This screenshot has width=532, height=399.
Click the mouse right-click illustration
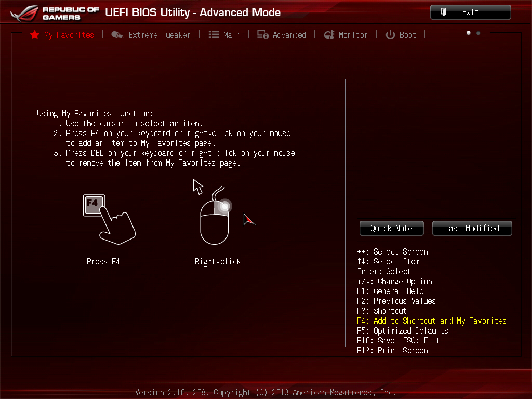215,221
